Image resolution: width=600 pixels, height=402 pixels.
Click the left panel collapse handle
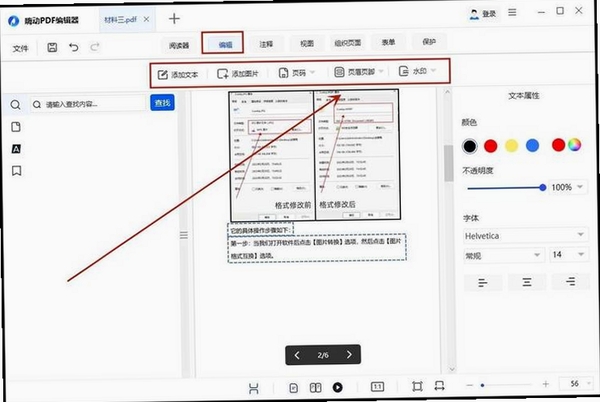tap(184, 235)
